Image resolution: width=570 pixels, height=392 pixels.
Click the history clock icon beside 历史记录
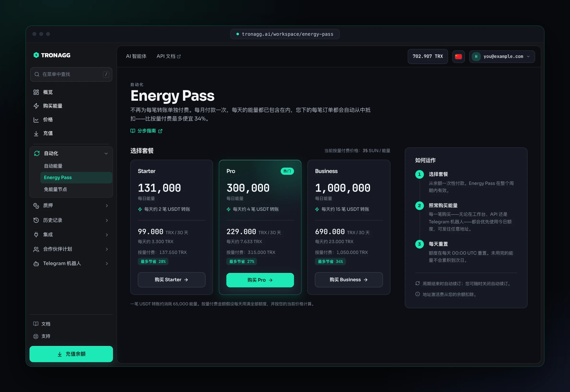(36, 220)
